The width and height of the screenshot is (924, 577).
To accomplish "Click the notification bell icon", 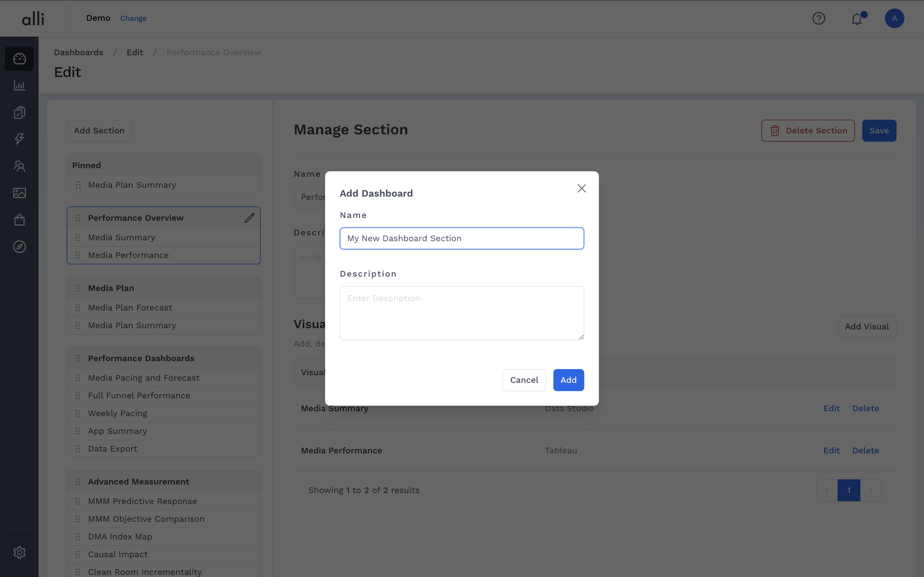I will point(857,19).
